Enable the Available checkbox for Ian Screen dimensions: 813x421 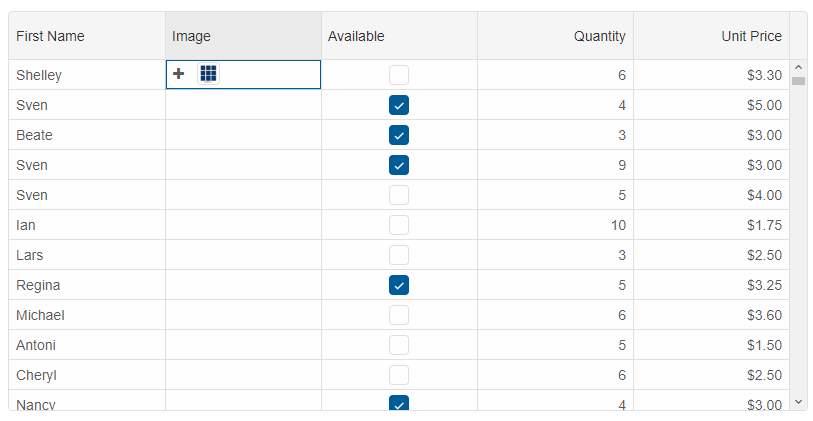coord(399,225)
